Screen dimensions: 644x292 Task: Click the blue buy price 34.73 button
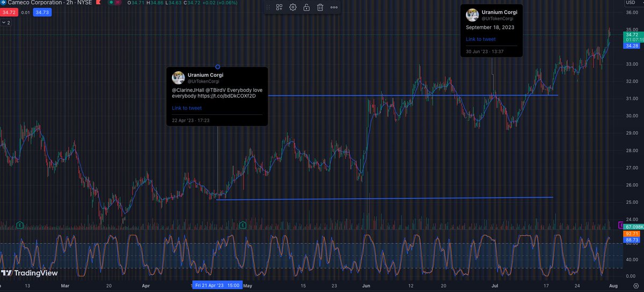click(43, 12)
